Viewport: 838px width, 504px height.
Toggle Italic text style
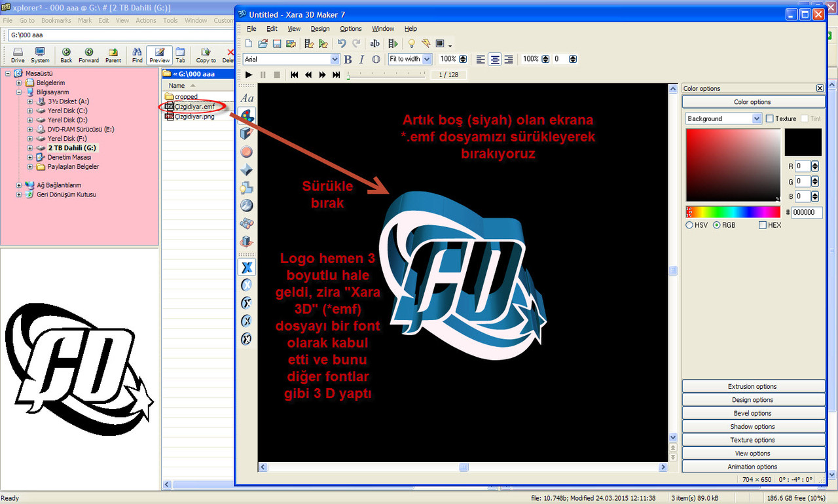(x=361, y=59)
